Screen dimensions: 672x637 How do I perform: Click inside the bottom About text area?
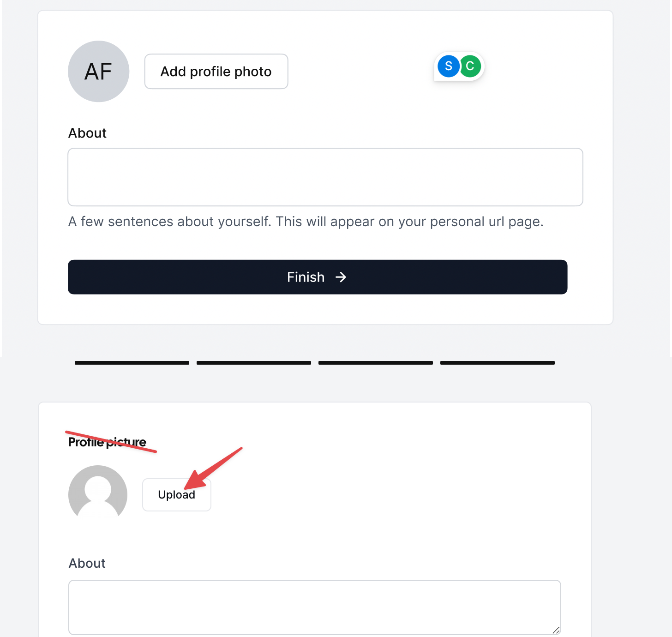click(314, 607)
